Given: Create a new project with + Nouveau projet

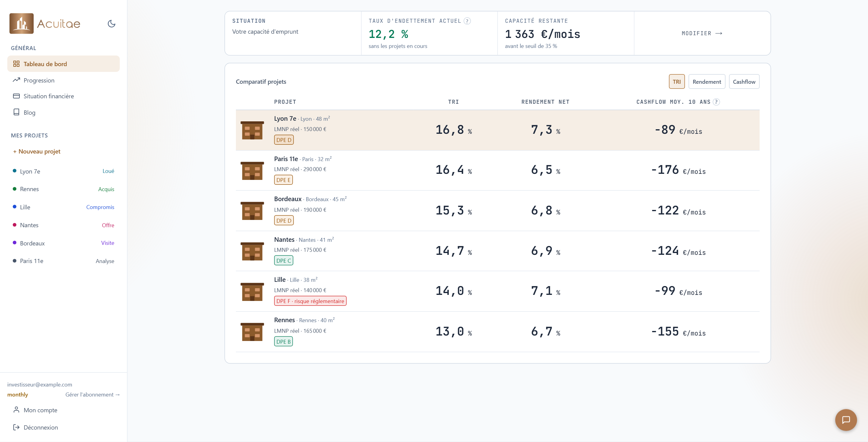Looking at the screenshot, I should pyautogui.click(x=37, y=151).
